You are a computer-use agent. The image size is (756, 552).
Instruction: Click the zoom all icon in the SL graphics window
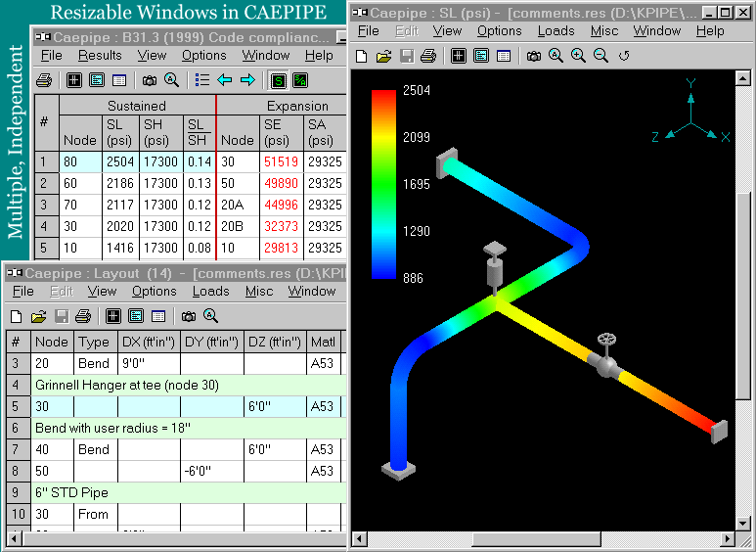coord(556,56)
